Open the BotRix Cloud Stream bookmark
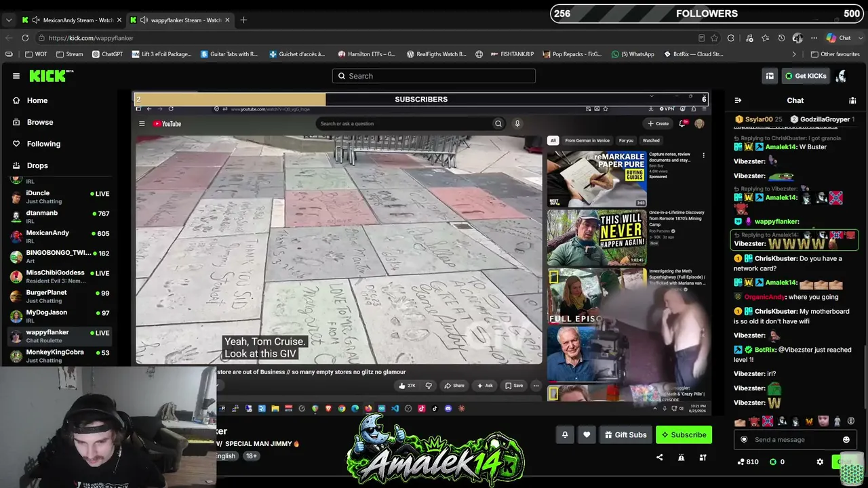 tap(693, 54)
